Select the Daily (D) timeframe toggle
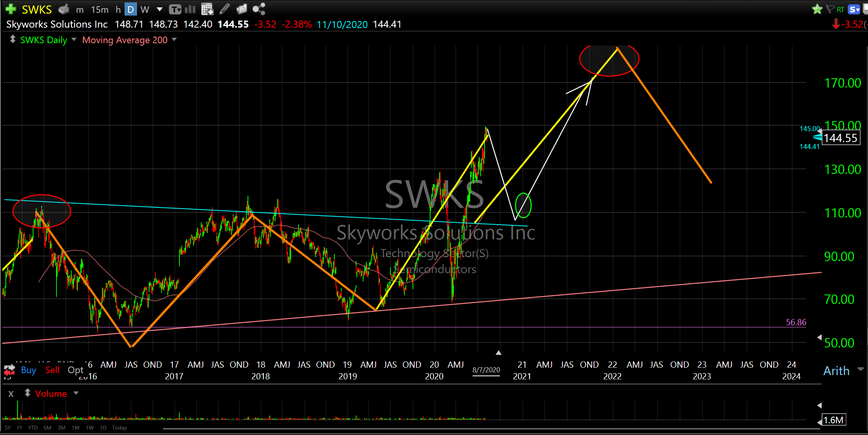This screenshot has width=868, height=435. [130, 9]
